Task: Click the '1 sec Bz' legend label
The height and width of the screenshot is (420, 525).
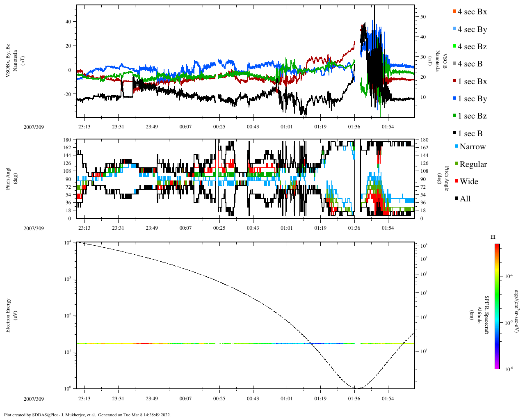Action: tap(472, 116)
